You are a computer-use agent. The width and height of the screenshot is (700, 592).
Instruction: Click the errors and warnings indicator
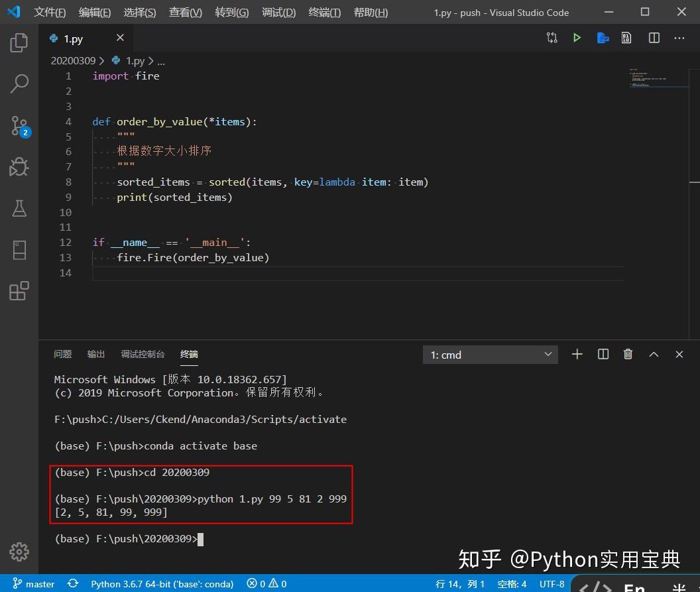265,583
